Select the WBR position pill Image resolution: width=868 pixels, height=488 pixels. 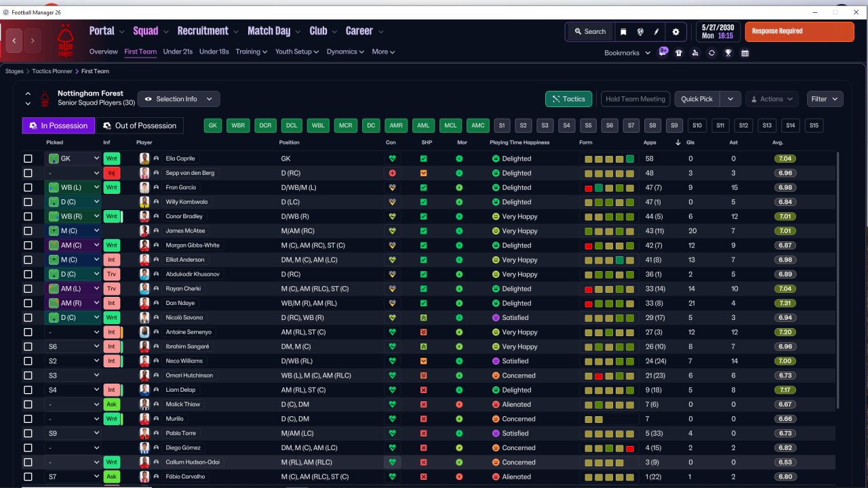238,125
